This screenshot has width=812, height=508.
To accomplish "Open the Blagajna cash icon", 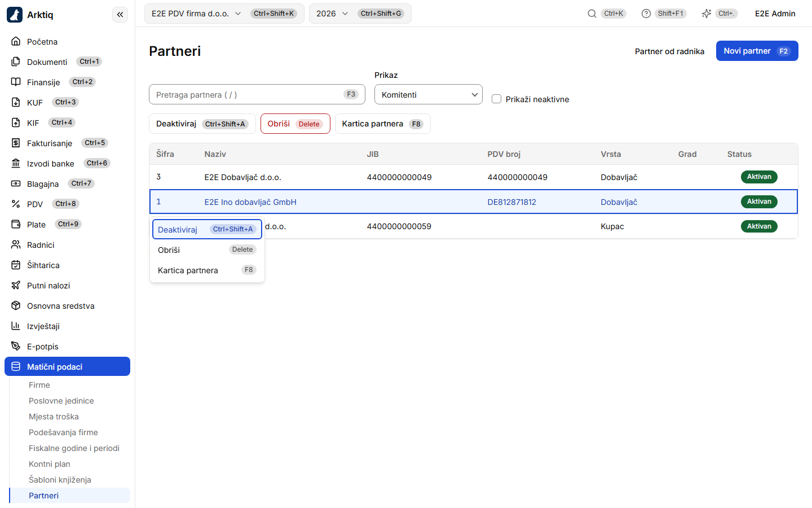I will (x=16, y=184).
